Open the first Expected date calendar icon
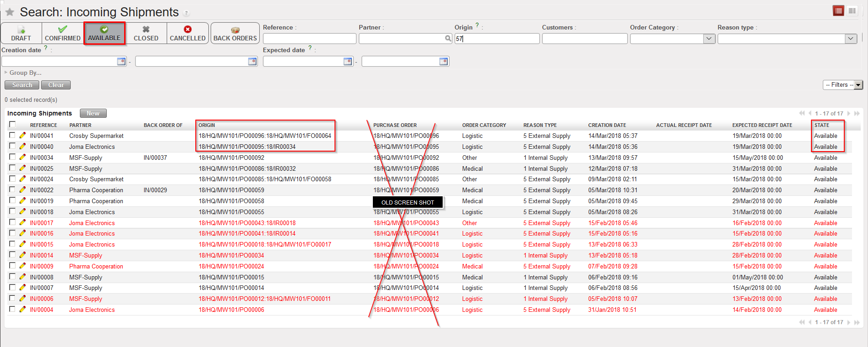This screenshot has height=347, width=868. [348, 61]
